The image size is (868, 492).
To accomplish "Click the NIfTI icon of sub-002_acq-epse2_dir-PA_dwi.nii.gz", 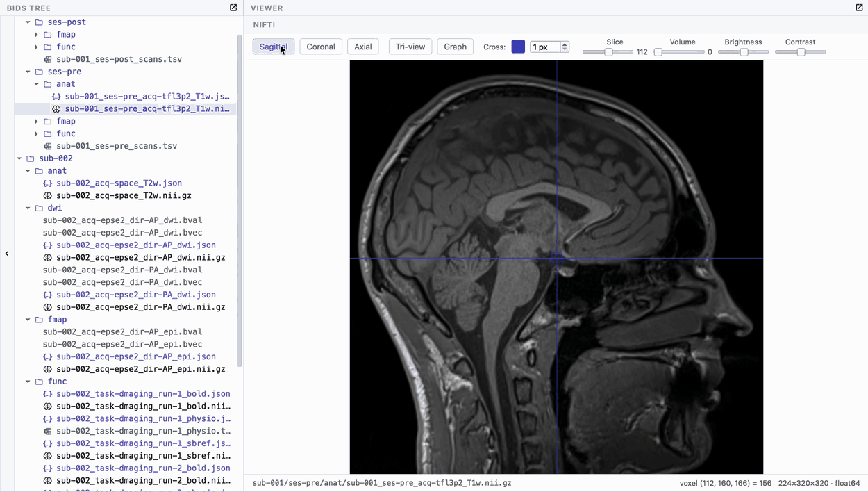I will coord(48,307).
